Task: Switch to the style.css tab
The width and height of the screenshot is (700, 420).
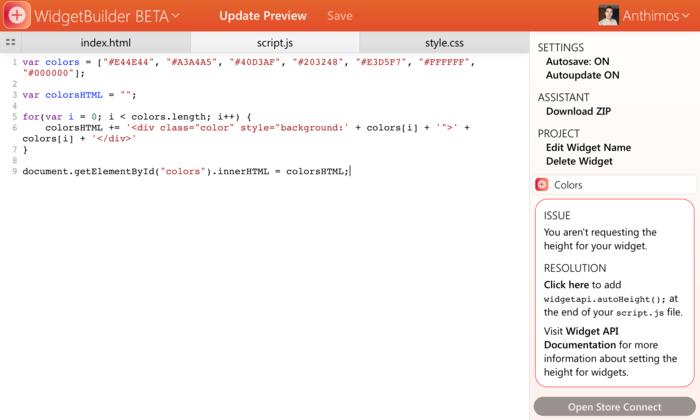Action: tap(444, 42)
